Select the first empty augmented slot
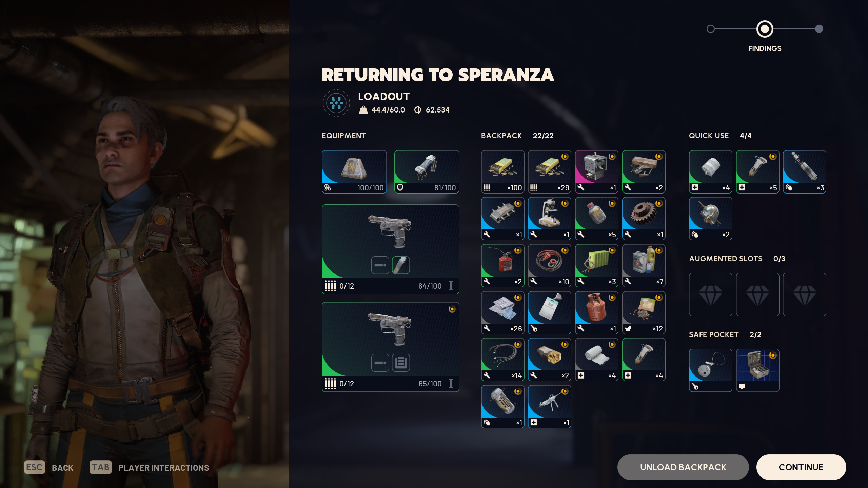Screen dimensions: 868x488 (x=710, y=294)
